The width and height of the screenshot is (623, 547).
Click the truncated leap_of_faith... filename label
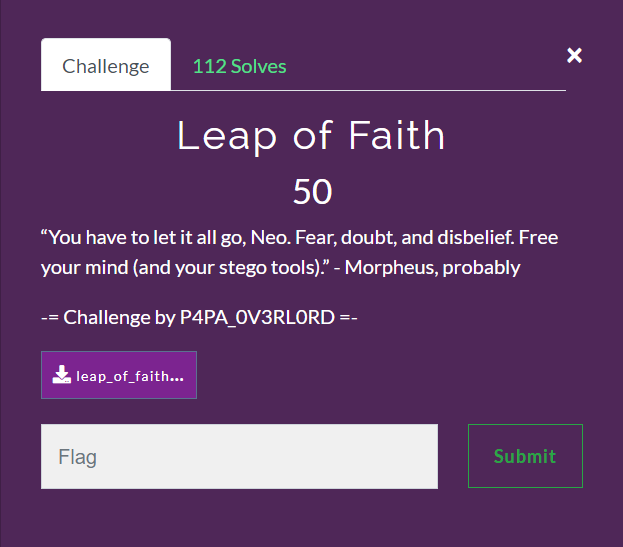[x=130, y=376]
